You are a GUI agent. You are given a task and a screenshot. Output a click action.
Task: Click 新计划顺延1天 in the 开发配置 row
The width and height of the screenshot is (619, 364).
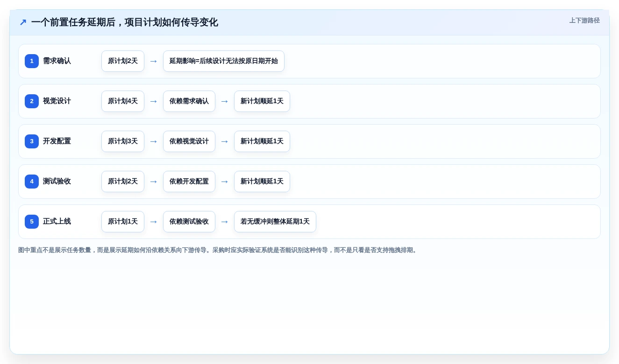(x=262, y=141)
